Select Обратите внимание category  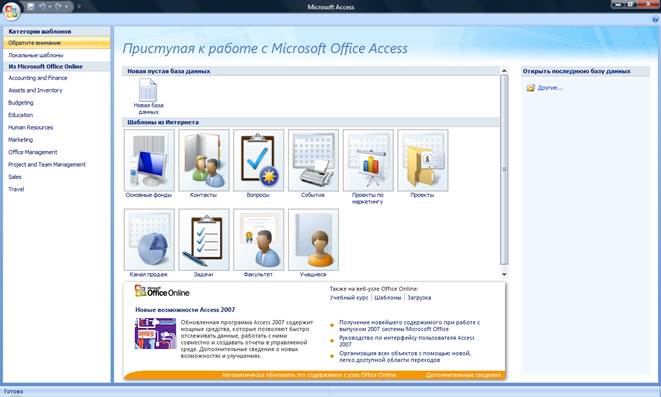[56, 43]
